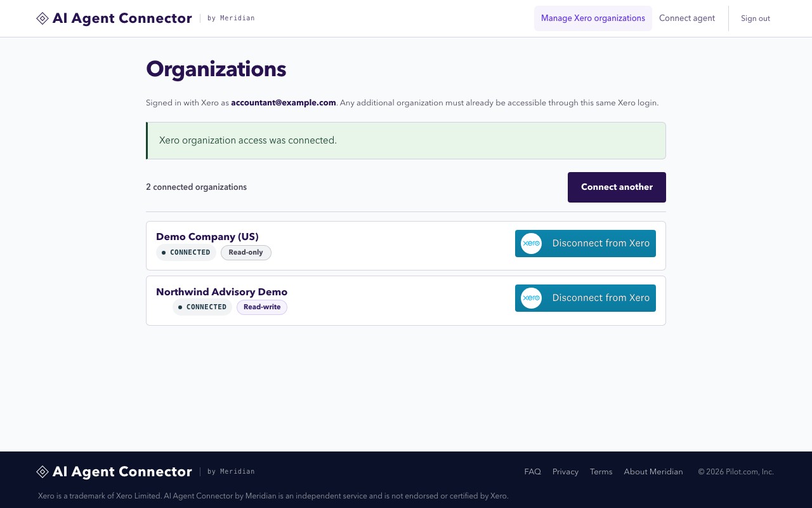Click the Xero trademark disclaimer text
Viewport: 812px width, 508px height.
click(x=273, y=496)
